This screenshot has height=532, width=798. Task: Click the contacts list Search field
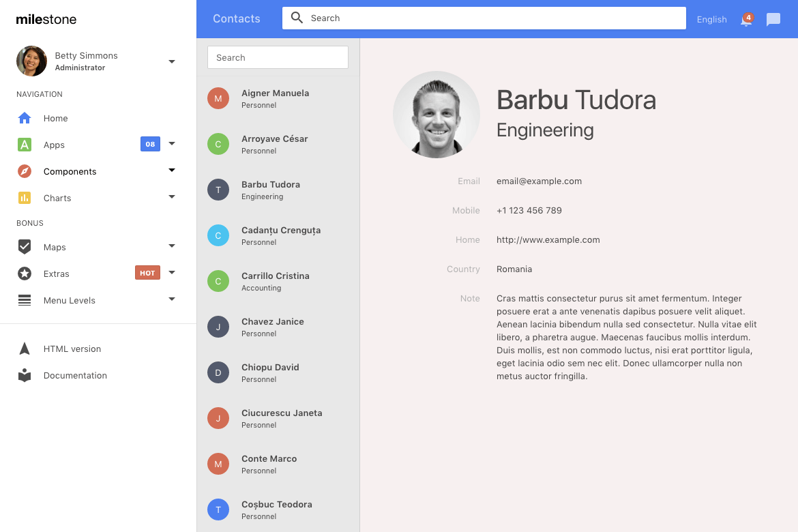(278, 57)
